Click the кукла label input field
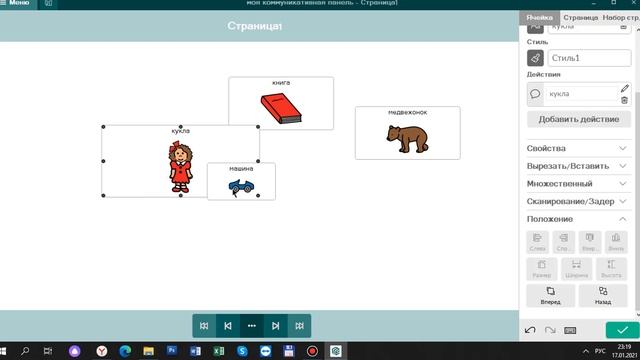This screenshot has height=360, width=640. (x=584, y=27)
